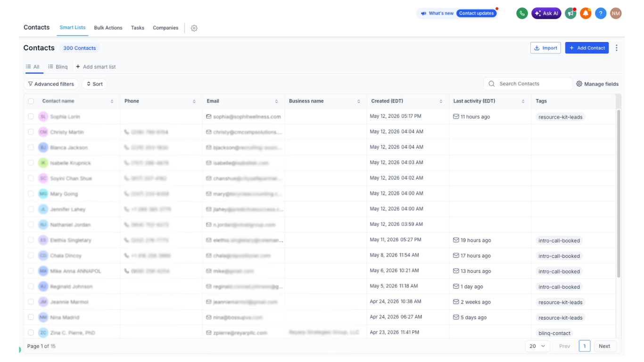The height and width of the screenshot is (362, 644).
Task: Click email icon in Sophia Lorin row
Action: pos(209,116)
